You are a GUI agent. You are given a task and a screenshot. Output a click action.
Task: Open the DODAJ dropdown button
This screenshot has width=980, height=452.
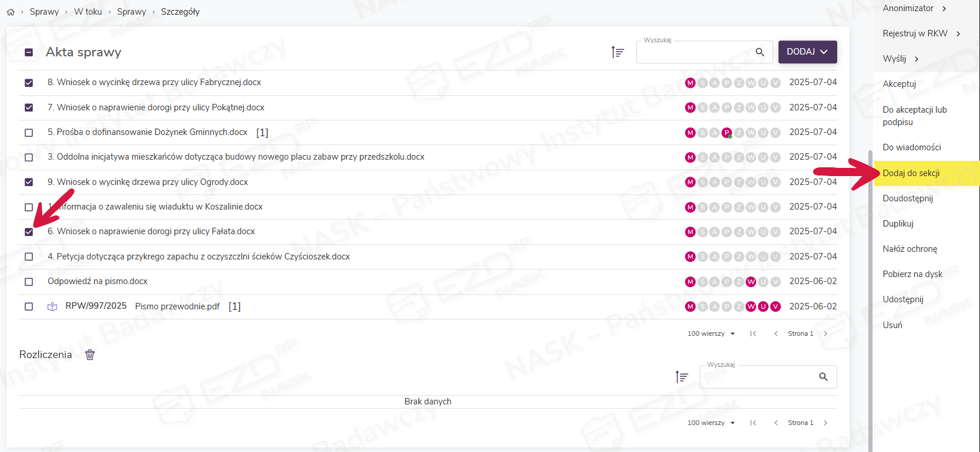[807, 52]
